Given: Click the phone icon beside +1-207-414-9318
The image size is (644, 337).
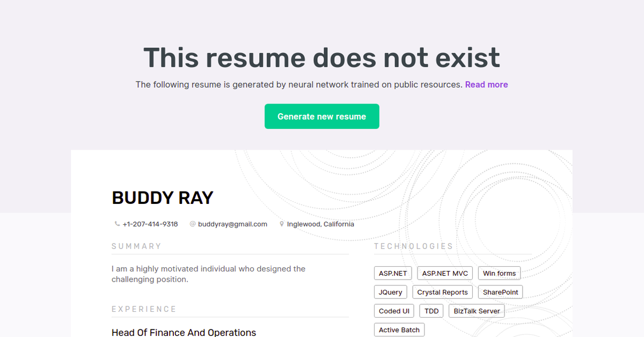Looking at the screenshot, I should click(117, 224).
